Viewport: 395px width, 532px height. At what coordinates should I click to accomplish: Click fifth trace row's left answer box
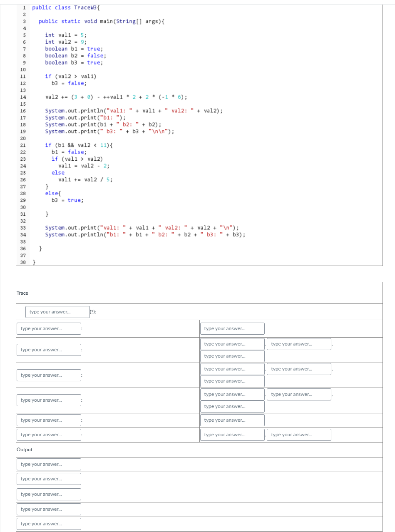(x=49, y=420)
